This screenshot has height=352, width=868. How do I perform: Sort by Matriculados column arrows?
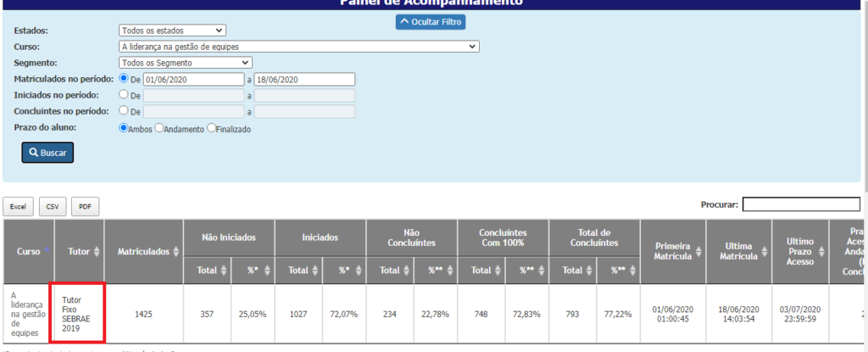click(175, 251)
